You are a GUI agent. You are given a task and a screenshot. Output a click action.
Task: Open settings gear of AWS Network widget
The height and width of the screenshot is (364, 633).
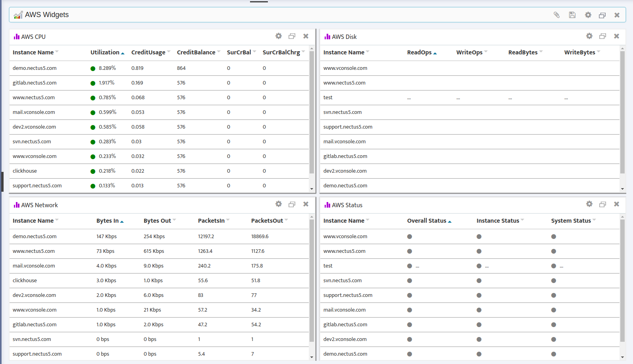[x=279, y=204]
